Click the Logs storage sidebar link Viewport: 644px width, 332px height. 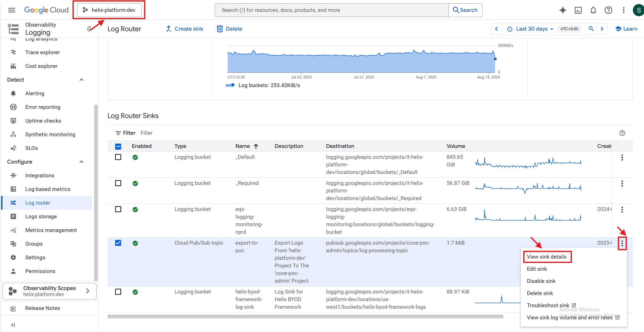click(41, 217)
